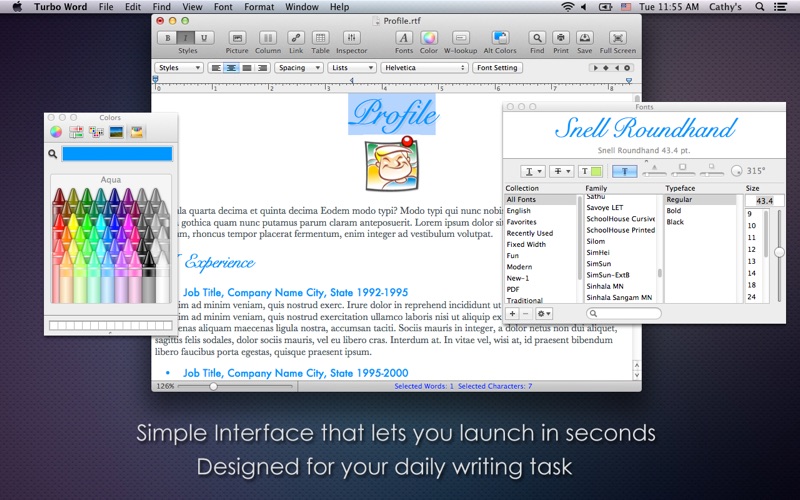Toggle the Underline style button
The image size is (800, 500).
pyautogui.click(x=204, y=38)
